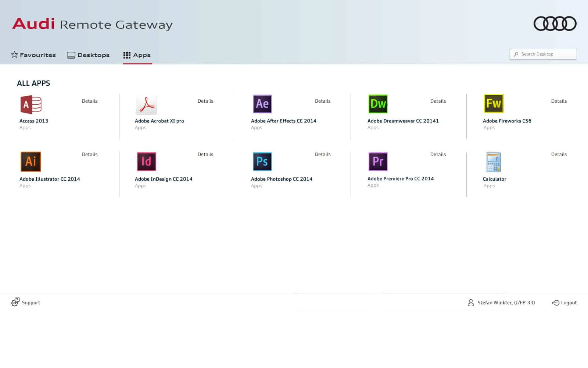This screenshot has width=588, height=368.
Task: Click the Stefan Winkter, (I/FP-33) name
Action: (x=506, y=302)
